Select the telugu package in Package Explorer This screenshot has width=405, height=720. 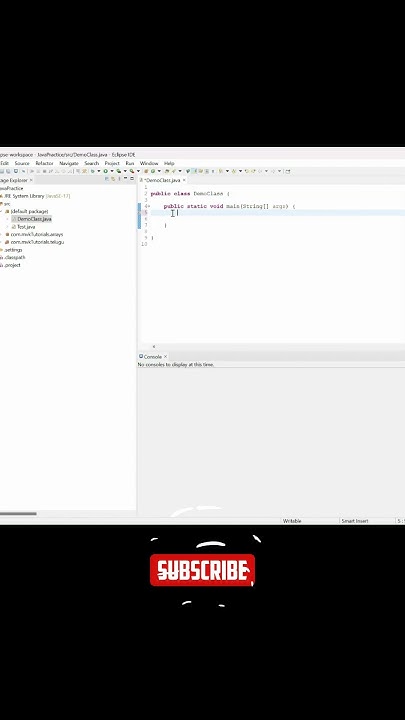37,242
